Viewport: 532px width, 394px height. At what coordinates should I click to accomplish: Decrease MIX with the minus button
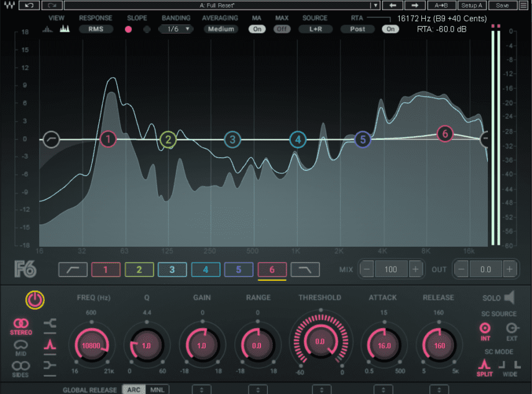tap(367, 270)
